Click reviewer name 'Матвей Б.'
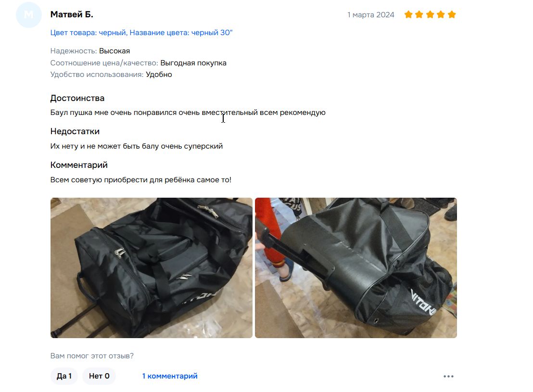 click(x=72, y=14)
